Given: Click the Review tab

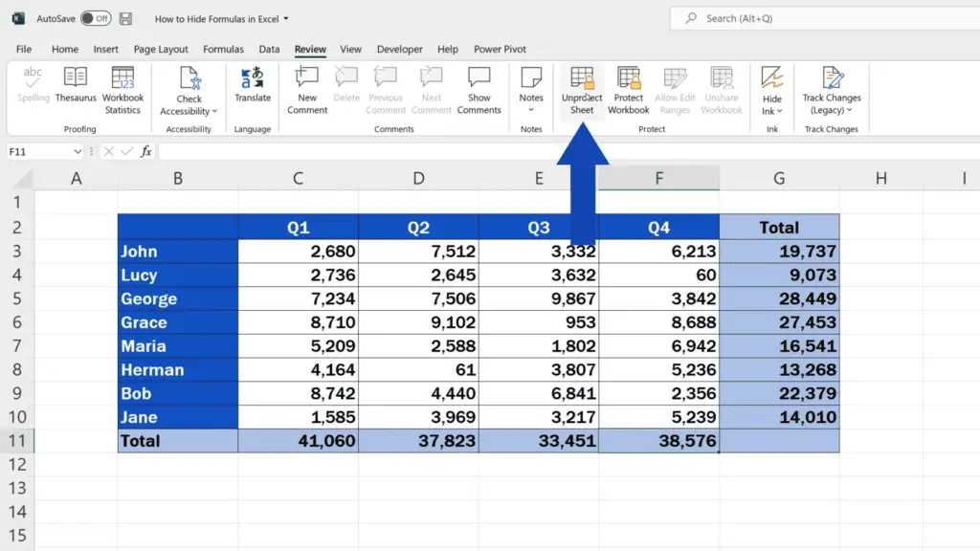Looking at the screenshot, I should [310, 49].
